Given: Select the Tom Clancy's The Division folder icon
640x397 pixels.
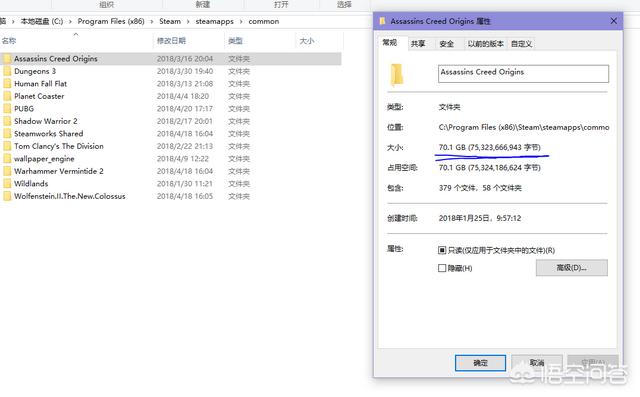Looking at the screenshot, I should (7, 146).
